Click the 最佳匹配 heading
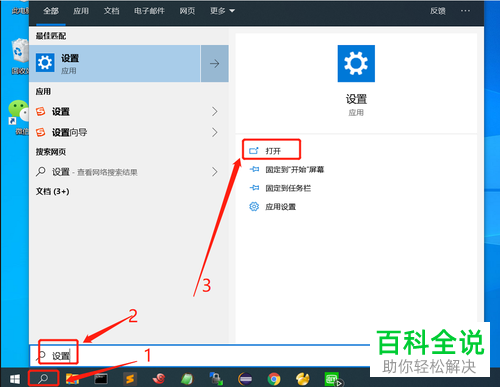The width and height of the screenshot is (500, 387). click(x=51, y=36)
